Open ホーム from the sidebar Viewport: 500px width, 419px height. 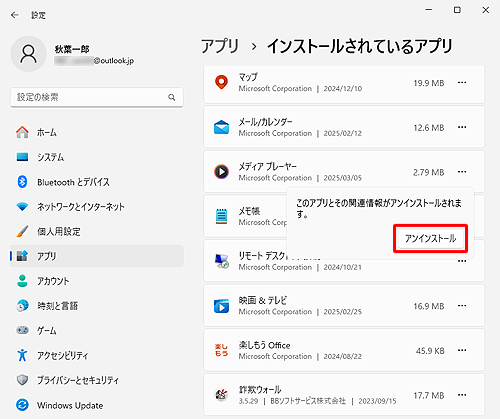pyautogui.click(x=97, y=132)
